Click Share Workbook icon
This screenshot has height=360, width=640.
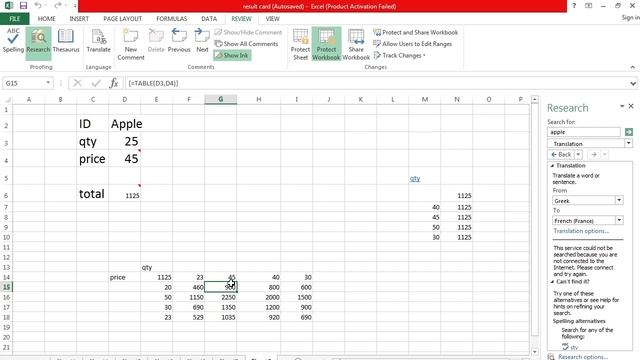coord(356,44)
